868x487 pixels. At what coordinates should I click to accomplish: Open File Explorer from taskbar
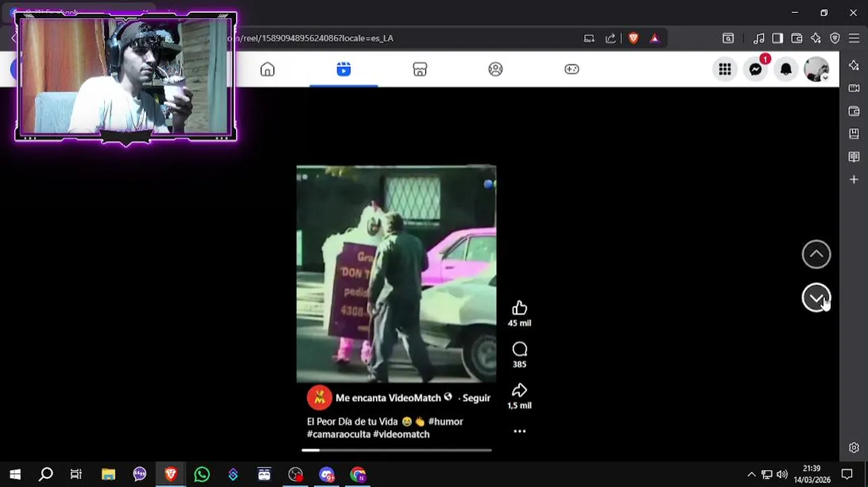(108, 474)
